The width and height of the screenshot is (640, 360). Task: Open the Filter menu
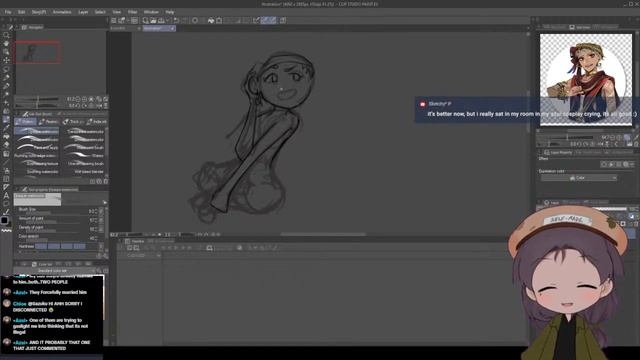(x=132, y=12)
